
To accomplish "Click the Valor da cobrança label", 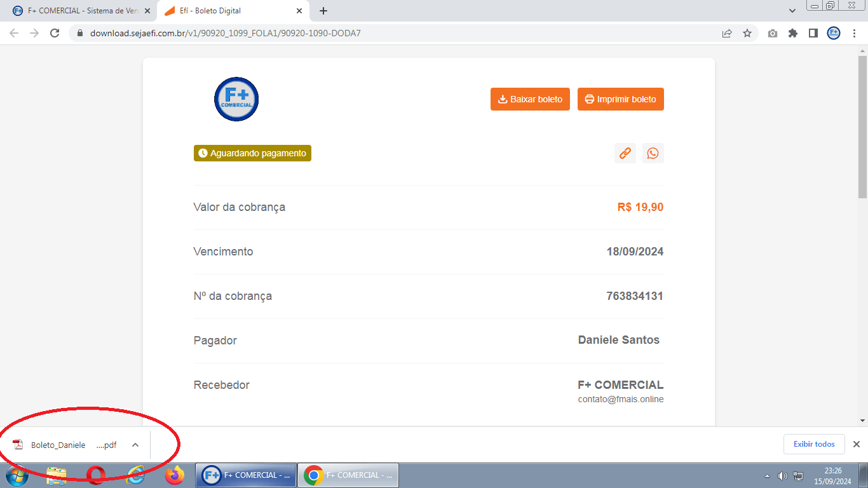I will click(240, 207).
